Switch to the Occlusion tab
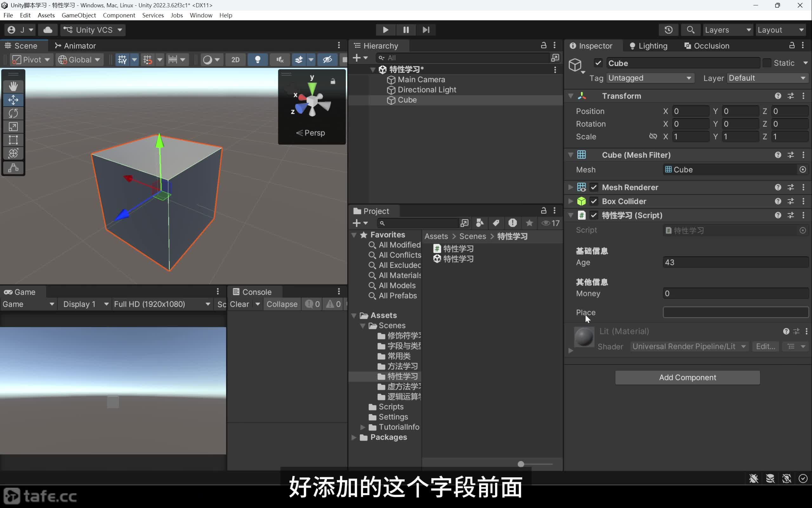Viewport: 812px width, 508px height. click(x=707, y=46)
